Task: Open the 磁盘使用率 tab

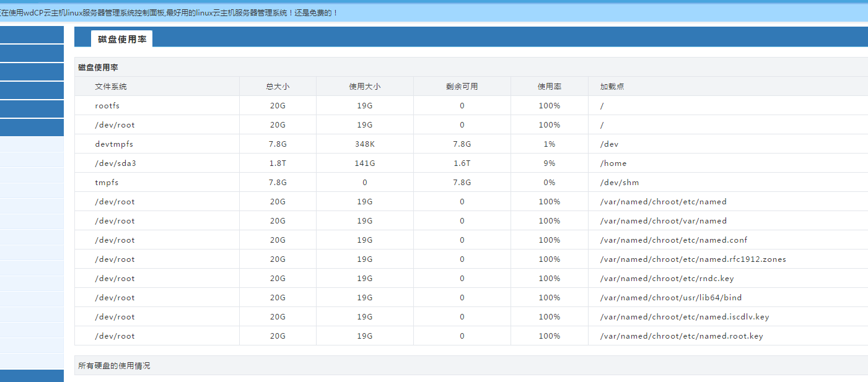Action: point(122,39)
